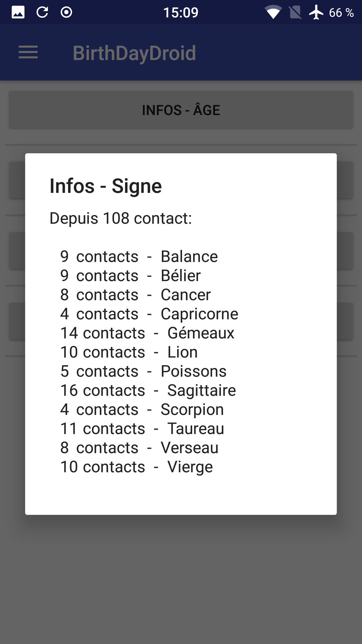Tap the no SIM card icon
362x644 pixels.
(x=295, y=13)
